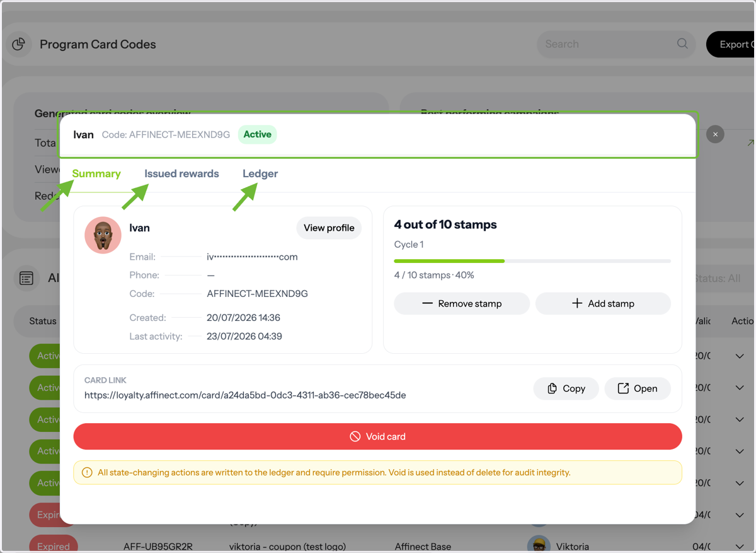Click the pie chart icon beside Program Card Codes
Screen dimensions: 756x553
pos(19,44)
